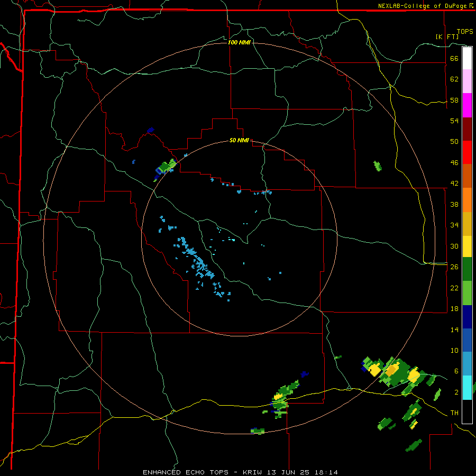Image resolution: width=476 pixels, height=476 pixels.
Task: Click the '54' legend value
Action: click(x=454, y=121)
